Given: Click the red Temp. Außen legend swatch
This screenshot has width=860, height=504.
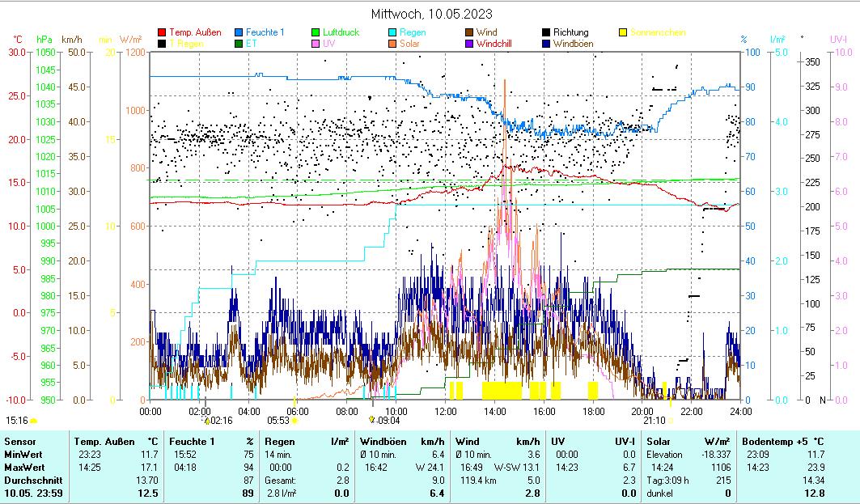Looking at the screenshot, I should [x=162, y=33].
